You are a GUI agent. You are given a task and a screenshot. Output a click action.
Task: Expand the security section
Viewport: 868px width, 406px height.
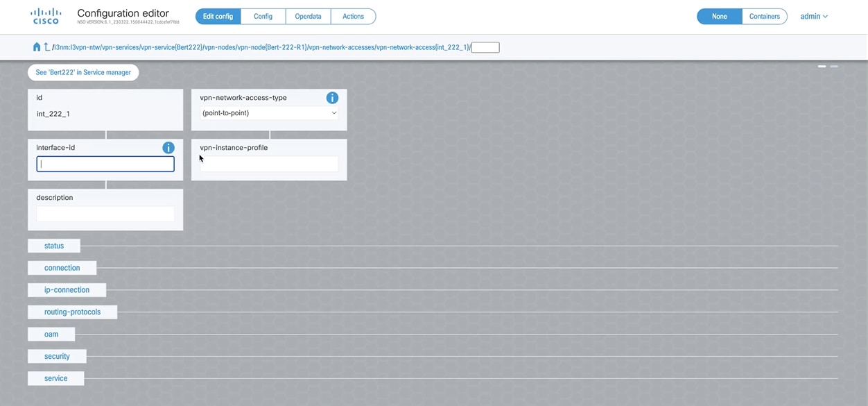[x=56, y=355]
